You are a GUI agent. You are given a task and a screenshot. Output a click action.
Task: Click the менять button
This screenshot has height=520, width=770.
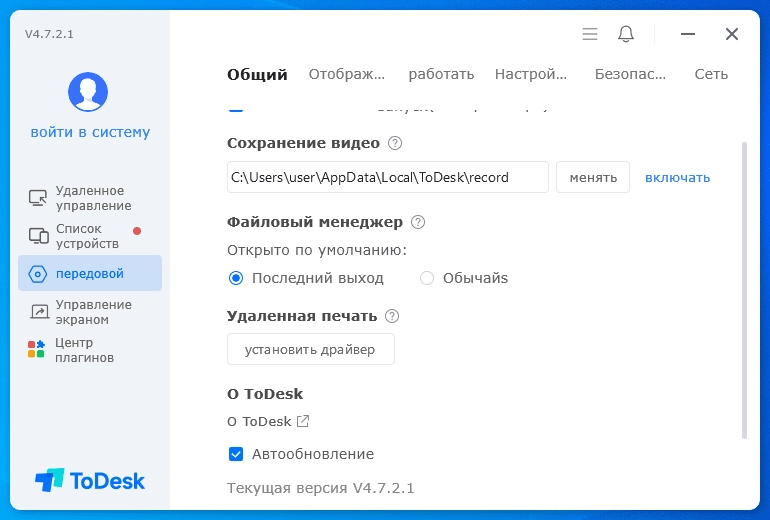pos(593,177)
